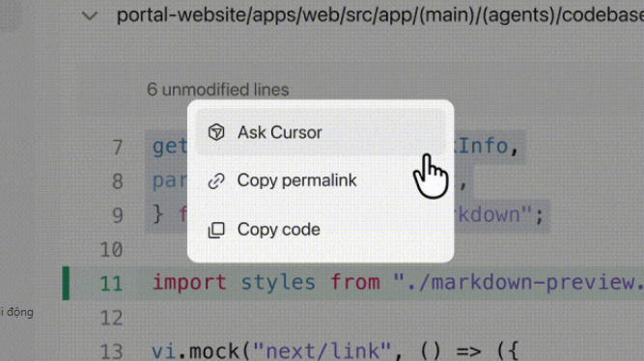Expand the 6 unmodified lines section
644x361 pixels.
217,90
